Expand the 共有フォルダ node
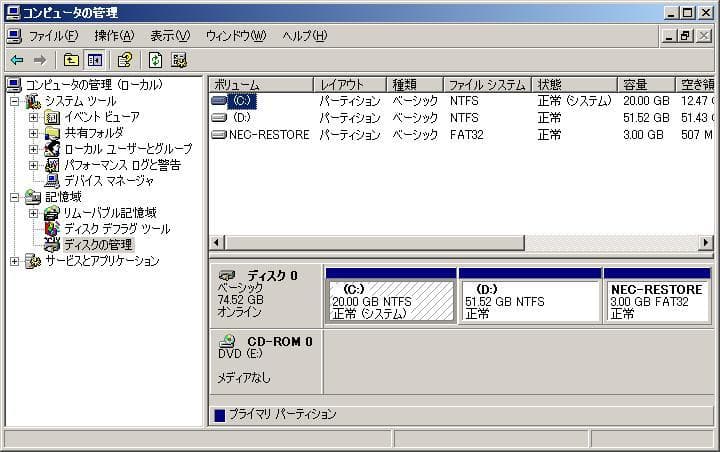Image resolution: width=720 pixels, height=452 pixels. pos(33,133)
